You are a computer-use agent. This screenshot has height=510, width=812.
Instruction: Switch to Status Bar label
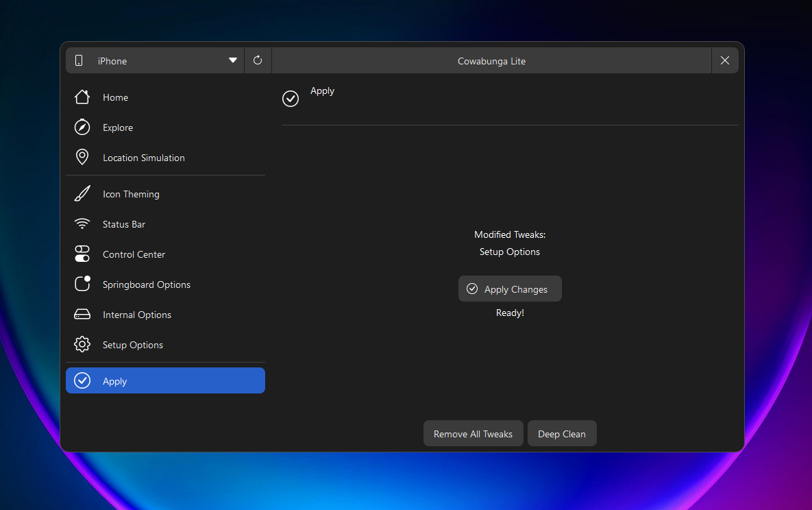(124, 224)
